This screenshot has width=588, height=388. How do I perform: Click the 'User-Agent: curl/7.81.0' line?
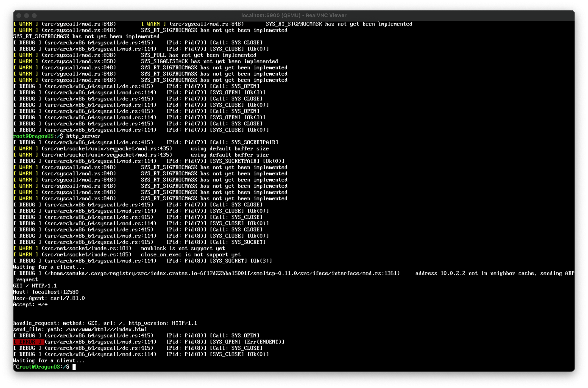pyautogui.click(x=49, y=298)
